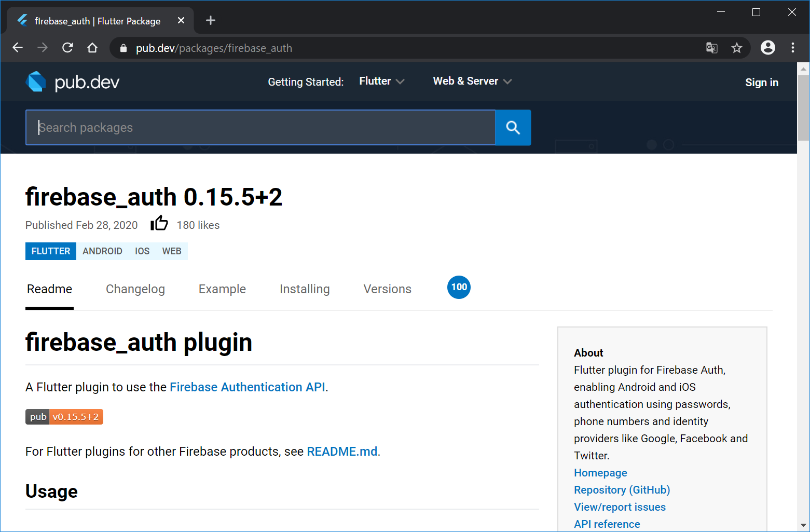
Task: View the Versions tab
Action: pyautogui.click(x=388, y=289)
